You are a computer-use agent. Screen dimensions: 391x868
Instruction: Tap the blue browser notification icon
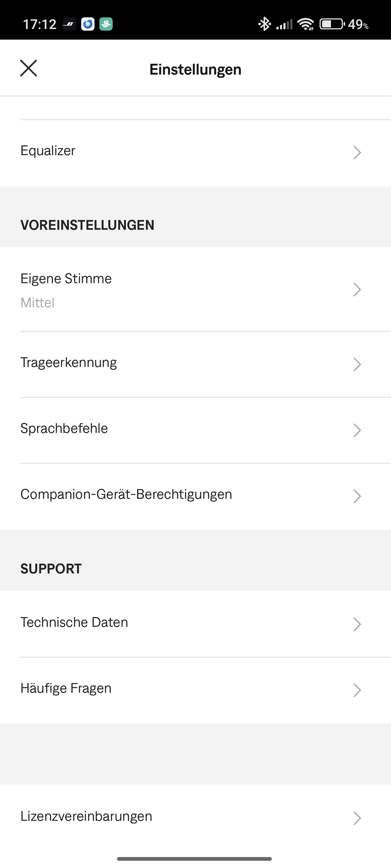88,24
